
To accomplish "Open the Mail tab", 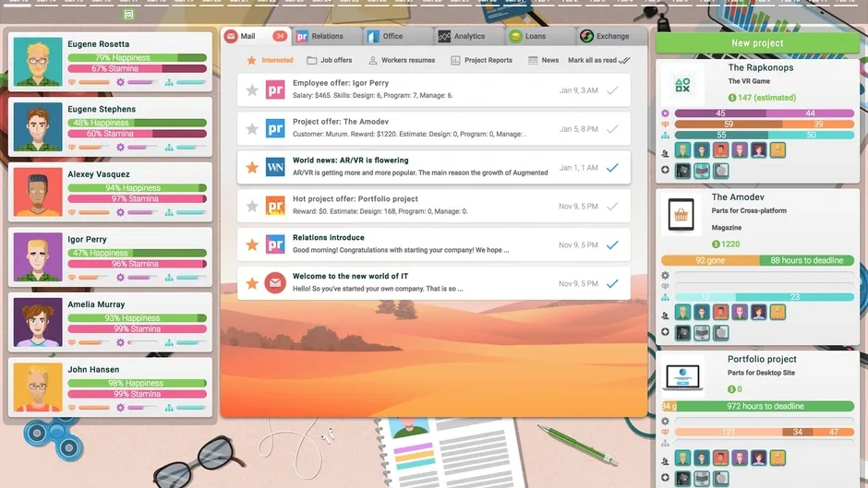I will (257, 36).
